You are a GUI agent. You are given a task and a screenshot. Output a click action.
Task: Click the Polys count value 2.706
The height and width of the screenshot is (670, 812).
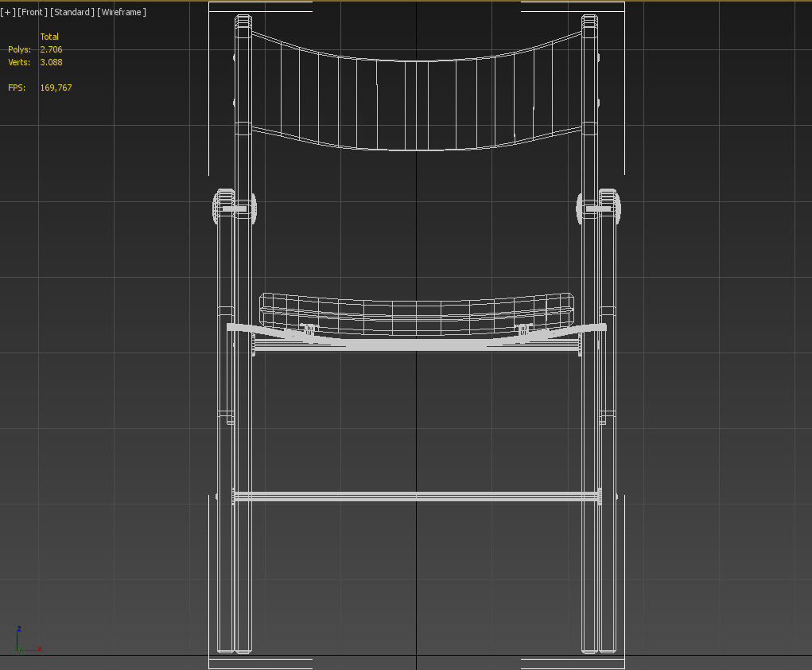51,49
